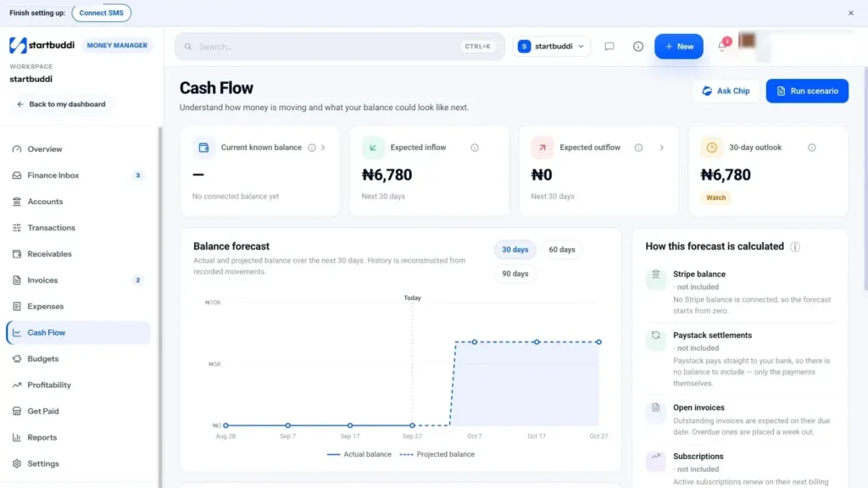Image resolution: width=868 pixels, height=488 pixels.
Task: Click the sidebar scrollbar
Action: [160, 307]
